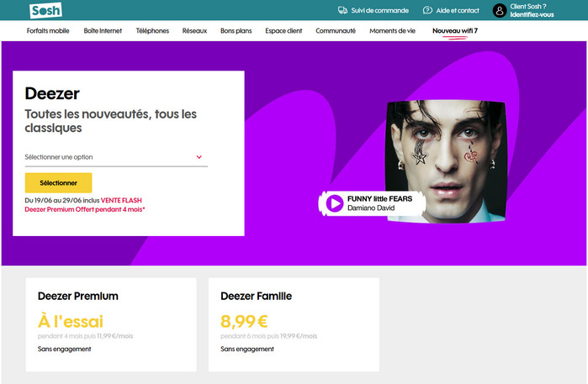Click the À l'essai price text
This screenshot has height=384, width=588.
tap(71, 322)
